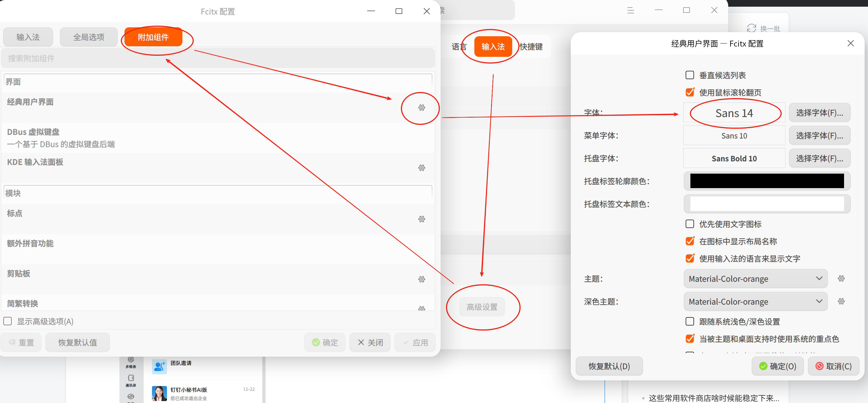Uncheck 在图标中显示布局名称
The height and width of the screenshot is (403, 868).
tap(690, 241)
